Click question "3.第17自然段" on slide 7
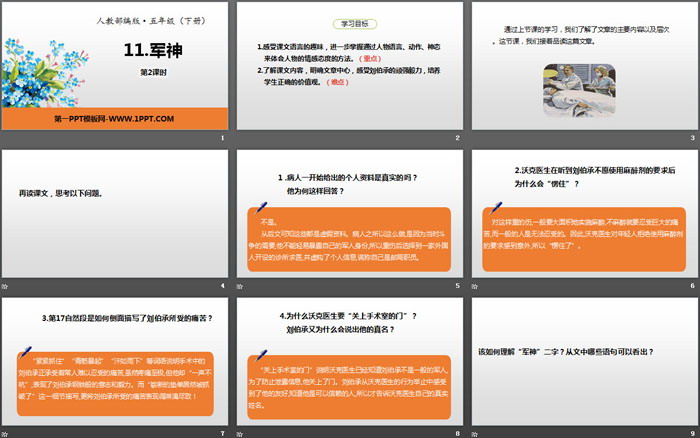 [x=127, y=318]
